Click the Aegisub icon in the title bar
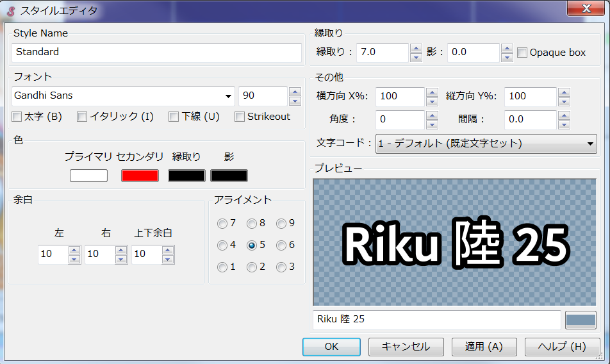Screen dimensions: 610x364 click(x=11, y=10)
